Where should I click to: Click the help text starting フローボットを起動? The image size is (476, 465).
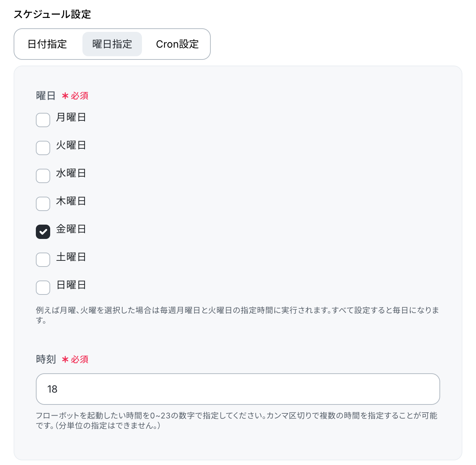pyautogui.click(x=237, y=421)
